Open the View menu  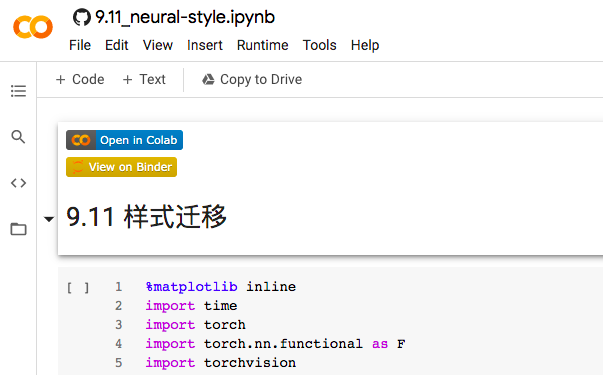pyautogui.click(x=158, y=45)
